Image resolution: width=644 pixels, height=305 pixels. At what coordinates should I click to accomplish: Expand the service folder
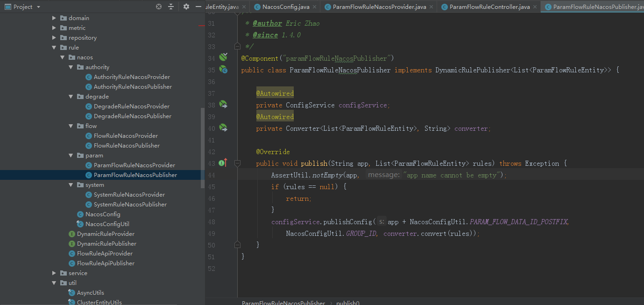click(x=54, y=273)
